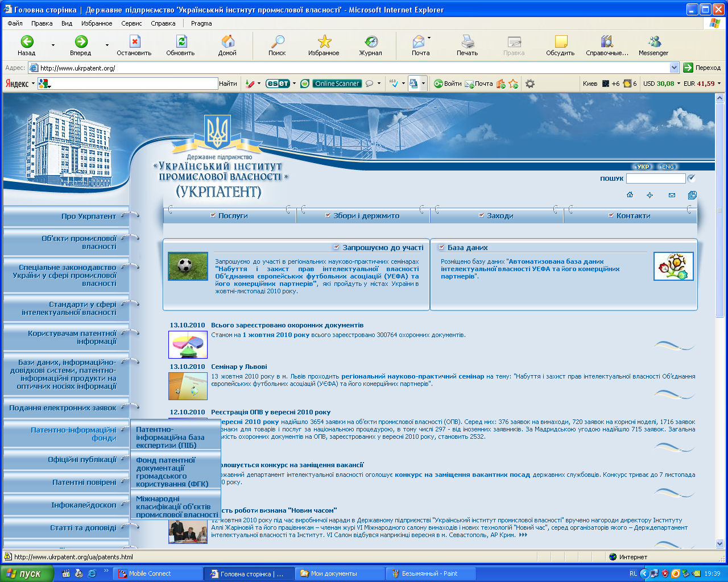Open the Избранное favorites star in the toolbar
The width and height of the screenshot is (728, 582).
[x=324, y=45]
